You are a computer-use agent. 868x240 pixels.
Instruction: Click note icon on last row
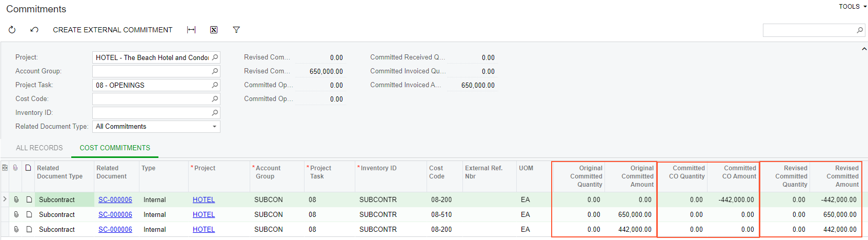click(29, 229)
